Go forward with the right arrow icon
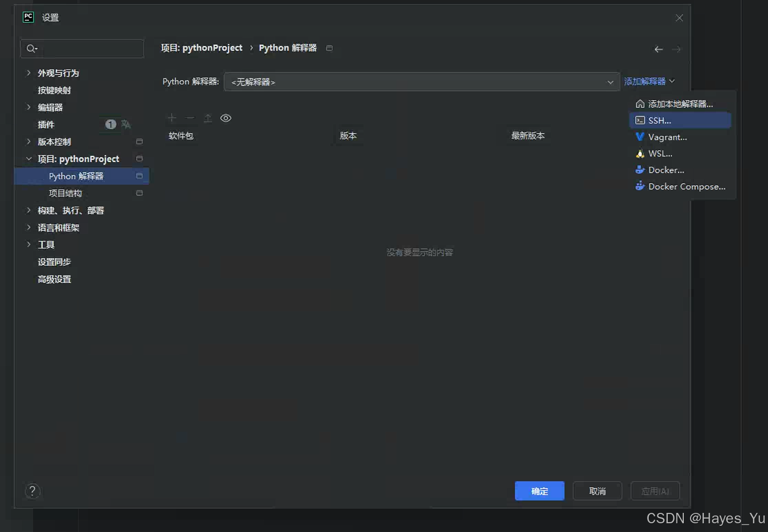Screen dimensions: 768x532 point(677,50)
